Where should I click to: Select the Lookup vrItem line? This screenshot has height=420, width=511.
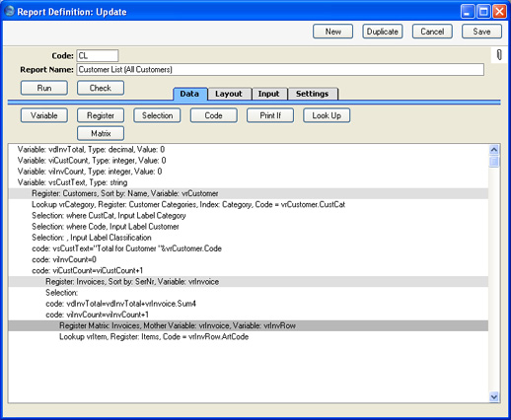(249, 336)
